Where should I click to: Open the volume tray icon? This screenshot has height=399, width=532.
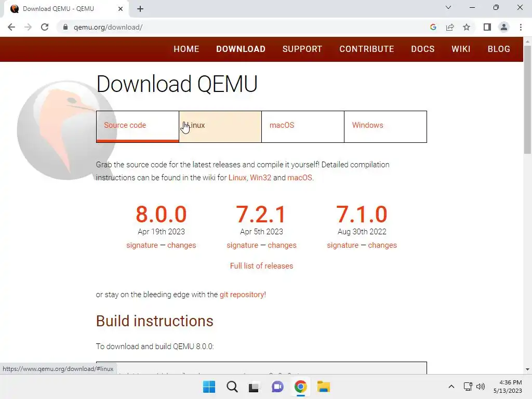click(x=481, y=387)
